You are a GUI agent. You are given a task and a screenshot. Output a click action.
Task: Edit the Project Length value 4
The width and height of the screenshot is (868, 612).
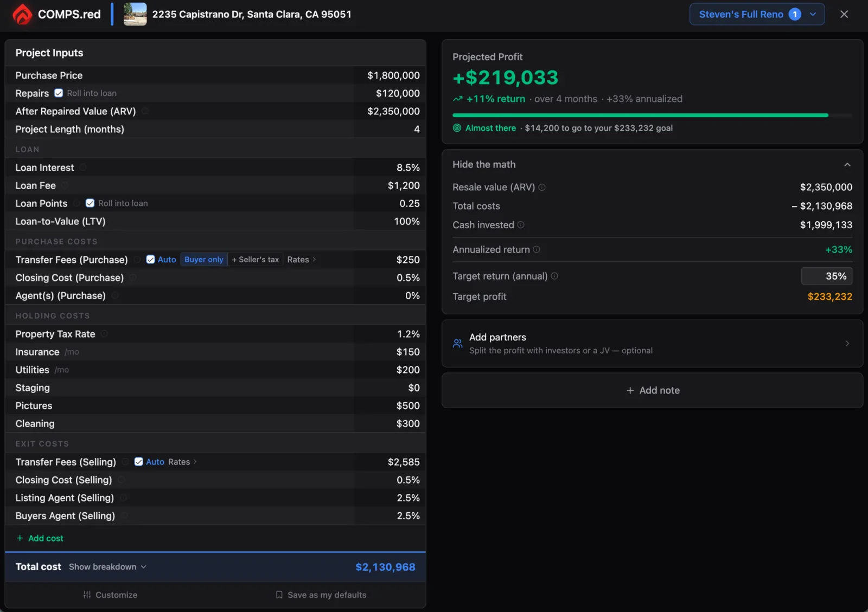tap(390, 129)
